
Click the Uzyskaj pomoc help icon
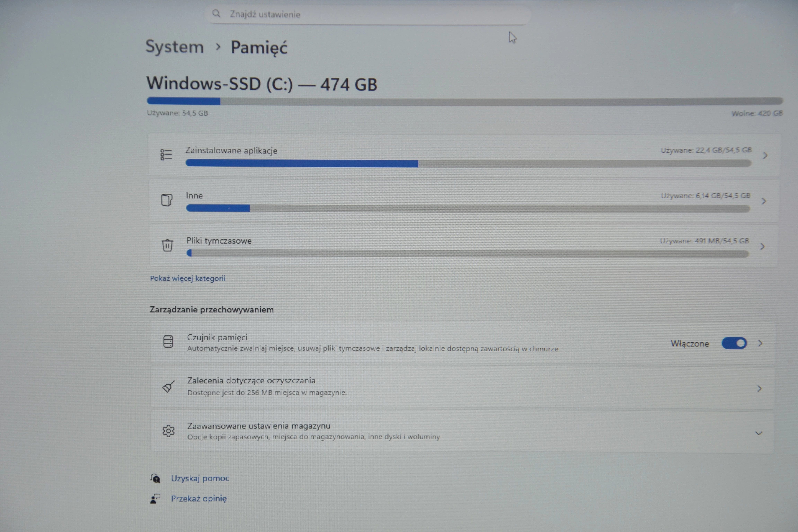[155, 478]
